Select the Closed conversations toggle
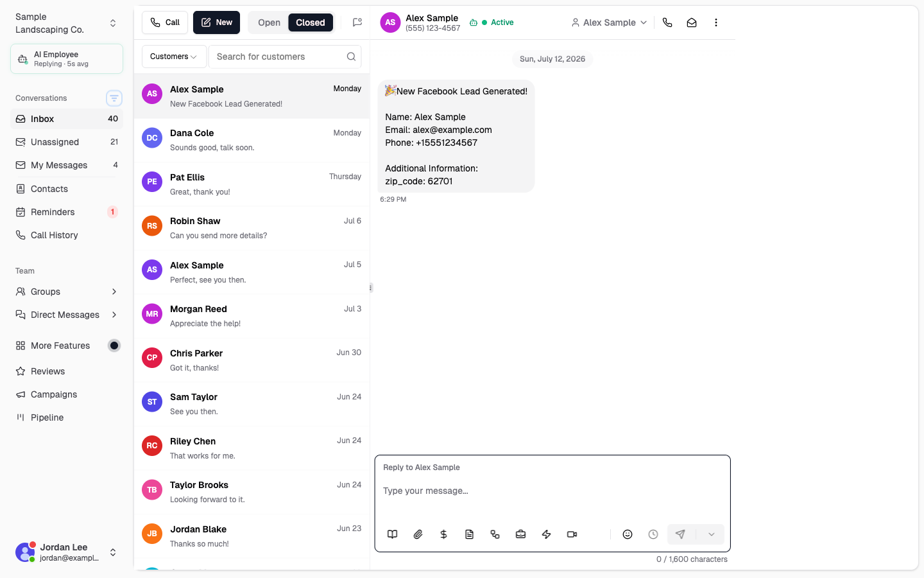This screenshot has height=578, width=924. [311, 22]
